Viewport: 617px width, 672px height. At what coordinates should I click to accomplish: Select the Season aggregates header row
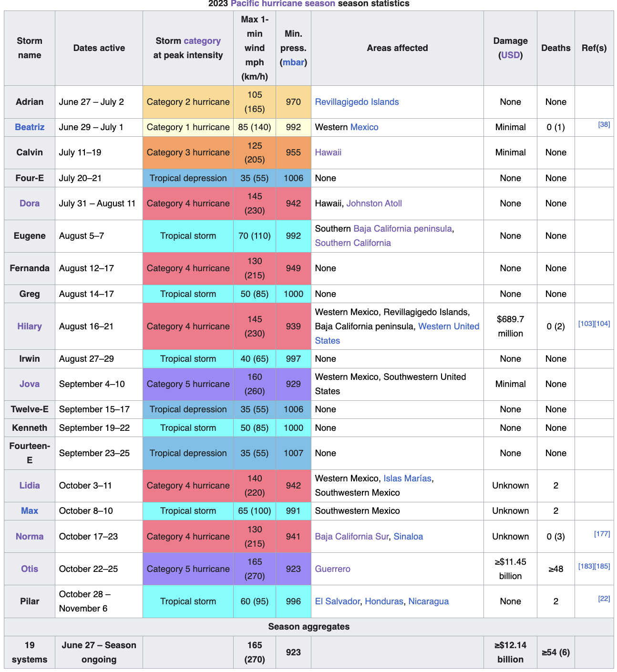click(308, 627)
